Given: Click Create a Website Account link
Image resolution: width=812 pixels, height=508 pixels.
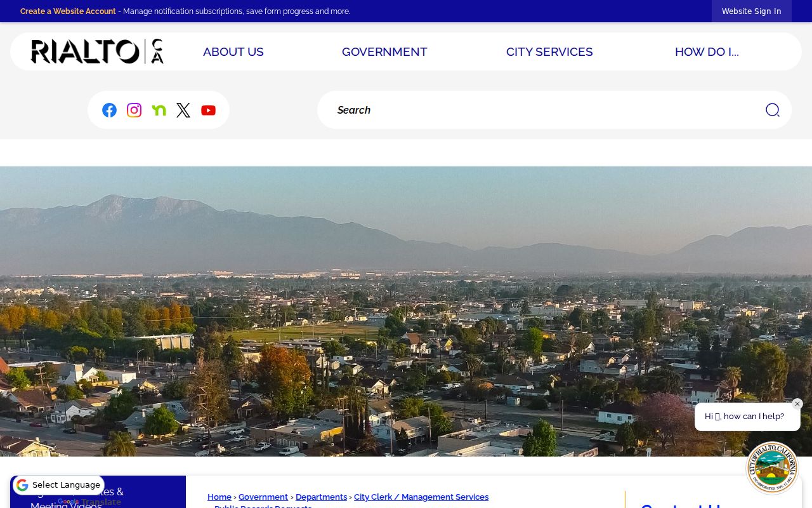Looking at the screenshot, I should tap(68, 11).
